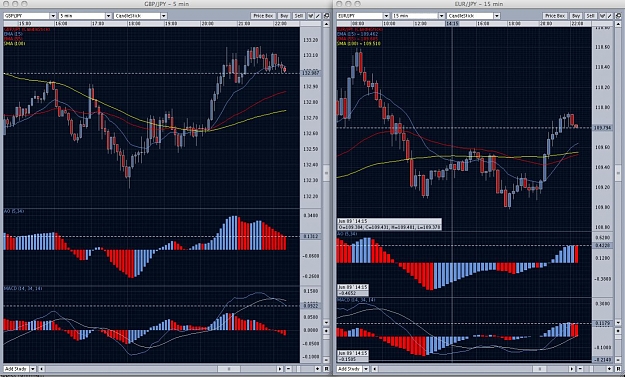The width and height of the screenshot is (625, 377).
Task: Click scroll-right arrow in EUR/JPY bottom bar
Action: (572, 369)
